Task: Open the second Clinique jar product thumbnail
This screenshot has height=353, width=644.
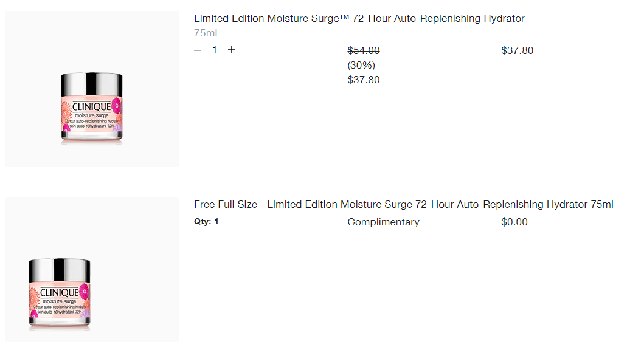Action: click(x=92, y=270)
